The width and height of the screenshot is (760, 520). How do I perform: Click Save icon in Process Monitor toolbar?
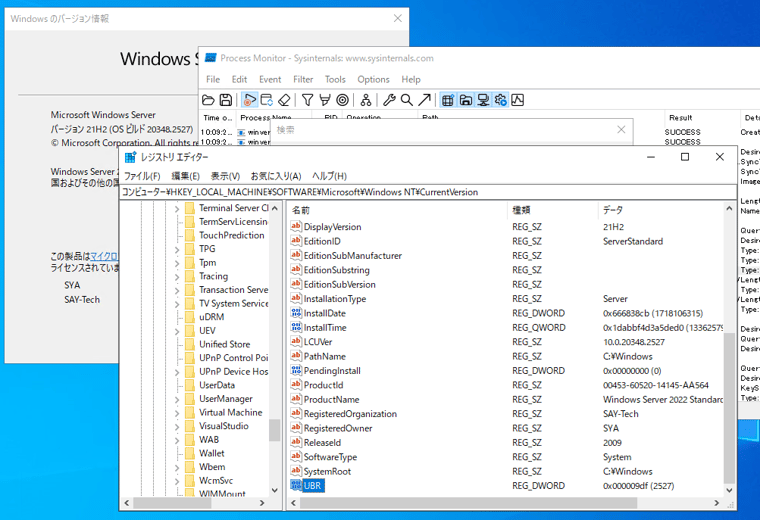point(226,100)
